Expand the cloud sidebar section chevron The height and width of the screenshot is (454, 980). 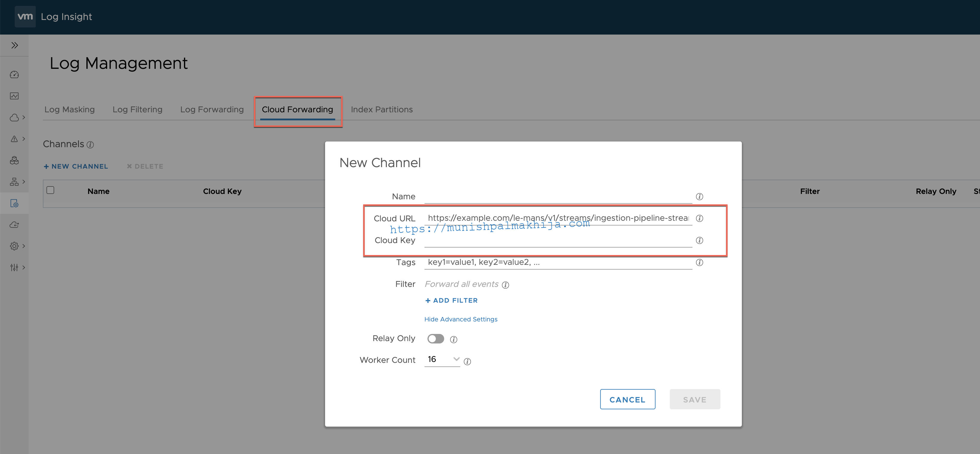[24, 117]
